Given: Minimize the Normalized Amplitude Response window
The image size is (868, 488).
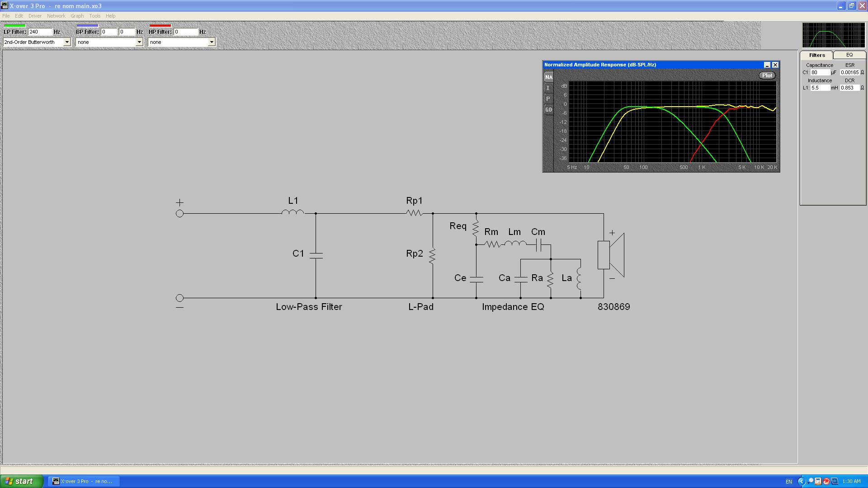Looking at the screenshot, I should (x=767, y=65).
